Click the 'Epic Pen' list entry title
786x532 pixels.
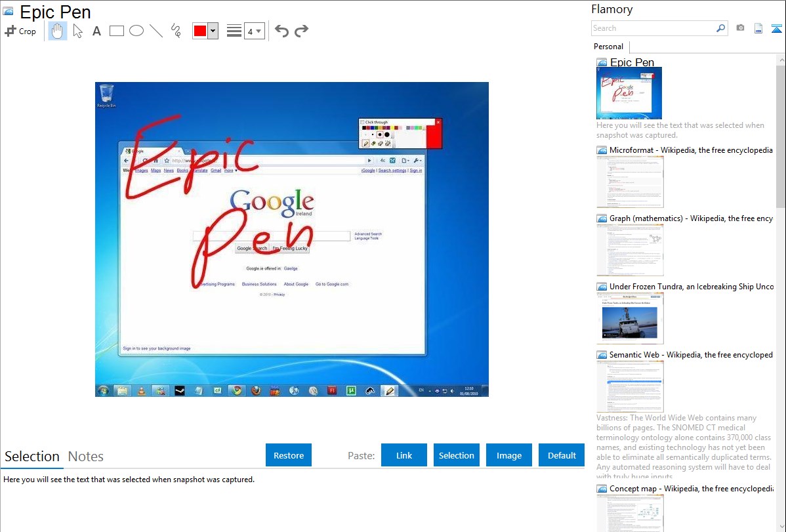632,63
